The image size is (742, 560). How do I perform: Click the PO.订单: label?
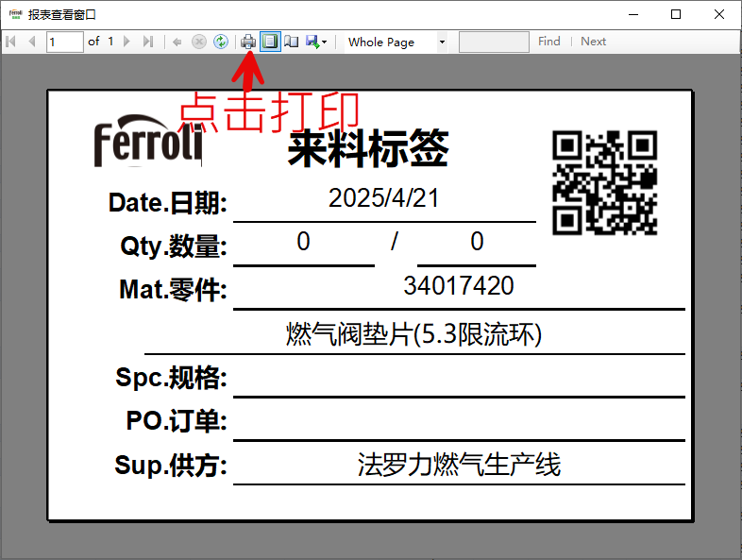pos(177,420)
